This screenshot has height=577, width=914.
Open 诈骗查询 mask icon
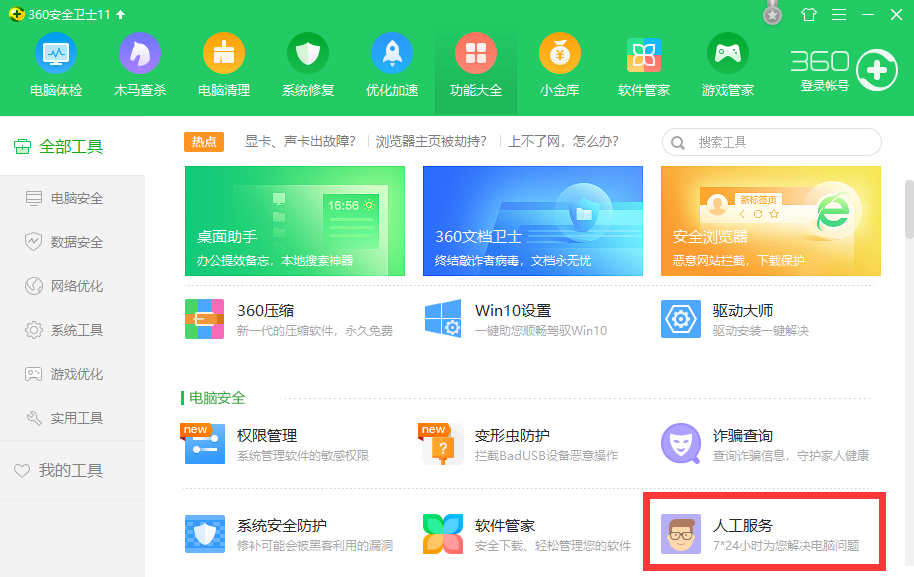click(x=681, y=444)
